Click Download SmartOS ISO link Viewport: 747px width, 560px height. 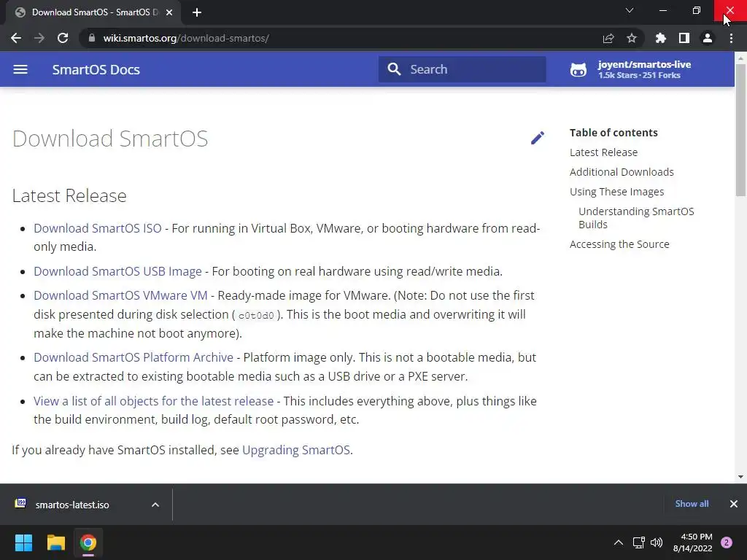[x=98, y=228]
